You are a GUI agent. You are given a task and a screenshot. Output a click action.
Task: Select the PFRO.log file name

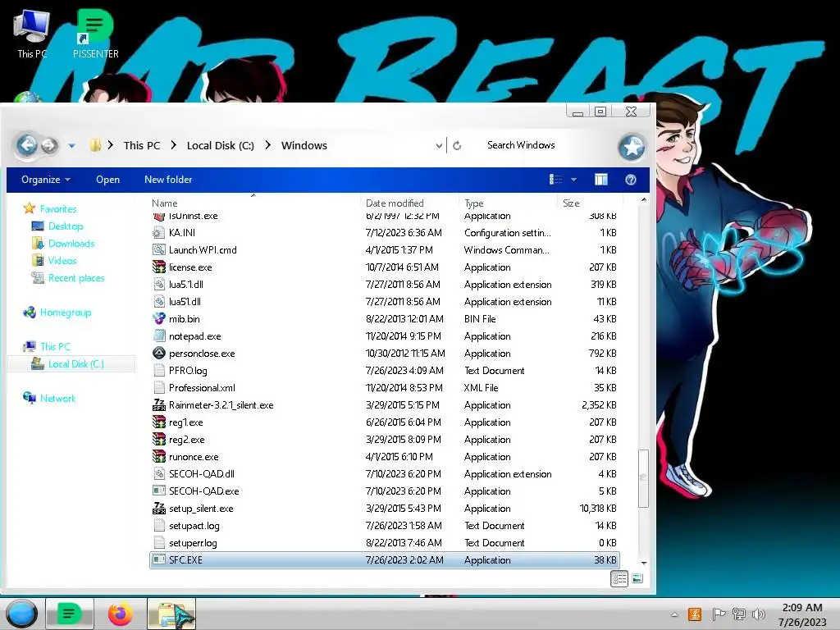click(x=188, y=370)
